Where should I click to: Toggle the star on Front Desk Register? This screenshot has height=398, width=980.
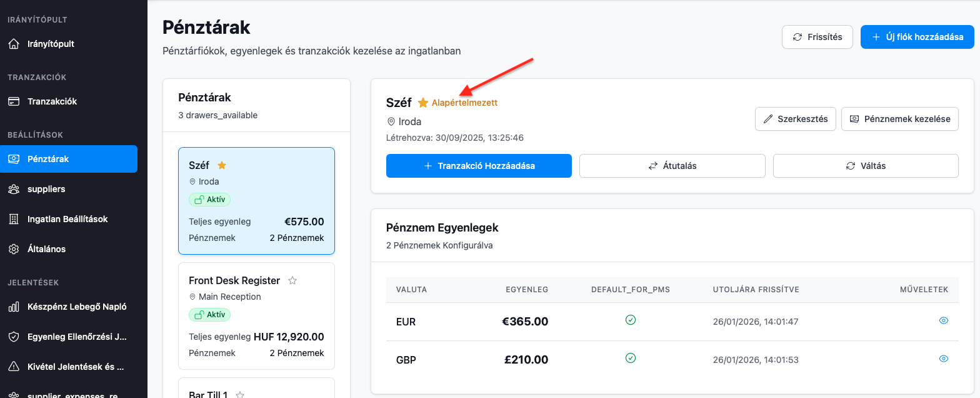pos(292,280)
